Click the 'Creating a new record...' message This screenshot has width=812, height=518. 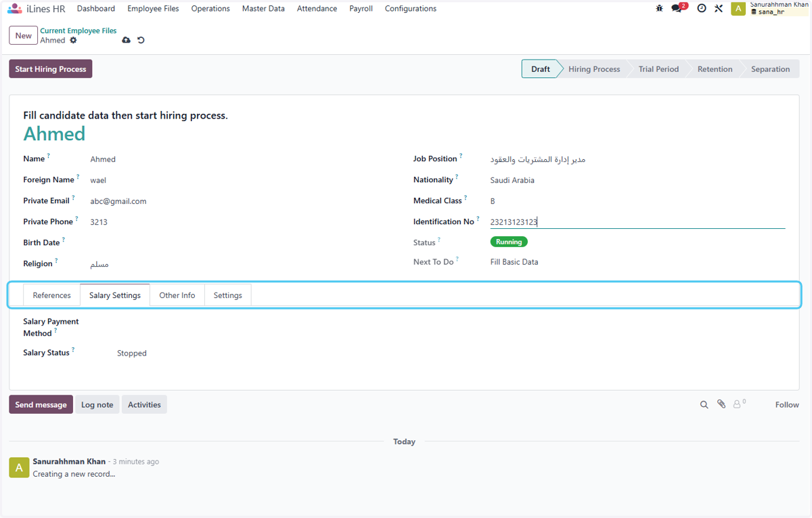click(x=74, y=474)
